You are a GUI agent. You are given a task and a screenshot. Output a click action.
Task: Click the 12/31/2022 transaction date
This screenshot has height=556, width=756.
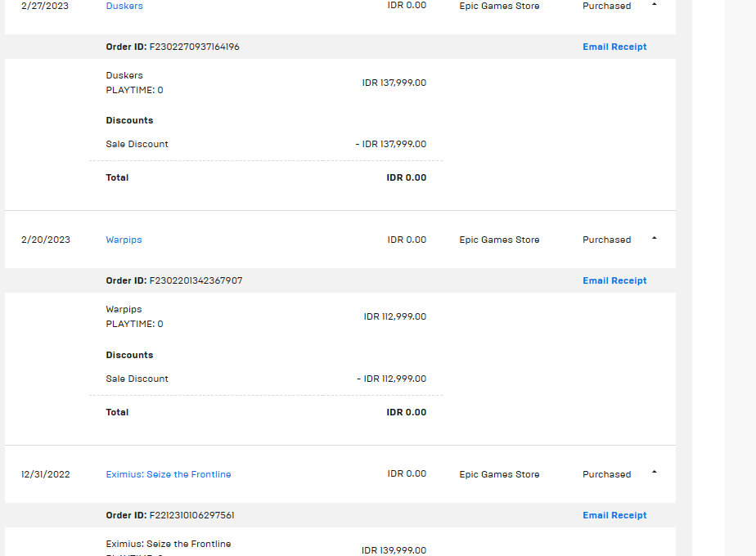[x=45, y=474]
